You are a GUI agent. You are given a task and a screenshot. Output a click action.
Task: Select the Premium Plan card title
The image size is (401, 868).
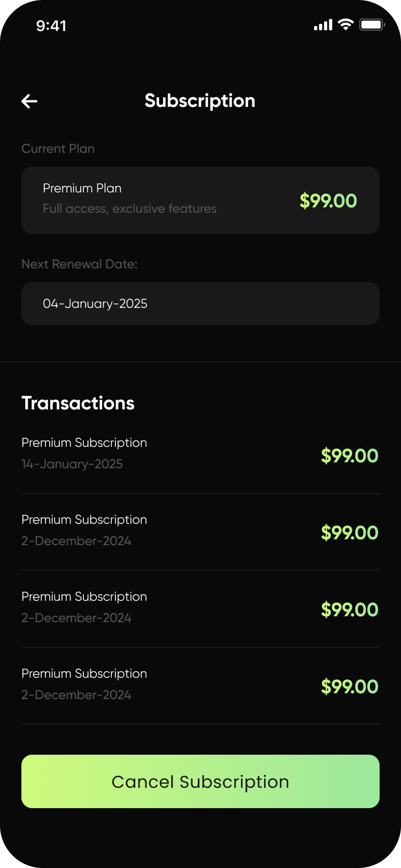point(82,188)
